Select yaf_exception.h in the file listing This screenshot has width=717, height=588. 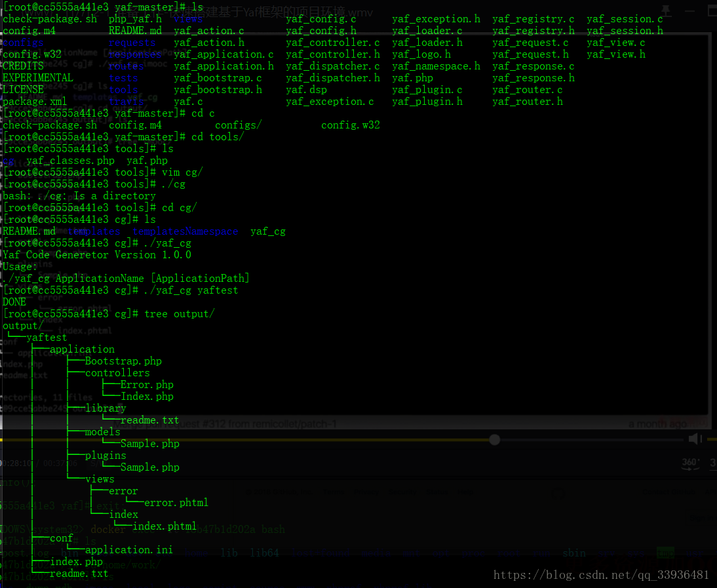tap(436, 19)
